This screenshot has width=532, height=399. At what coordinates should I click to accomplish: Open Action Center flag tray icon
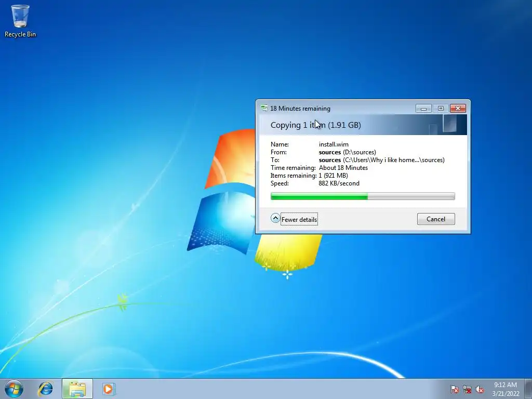coord(454,390)
